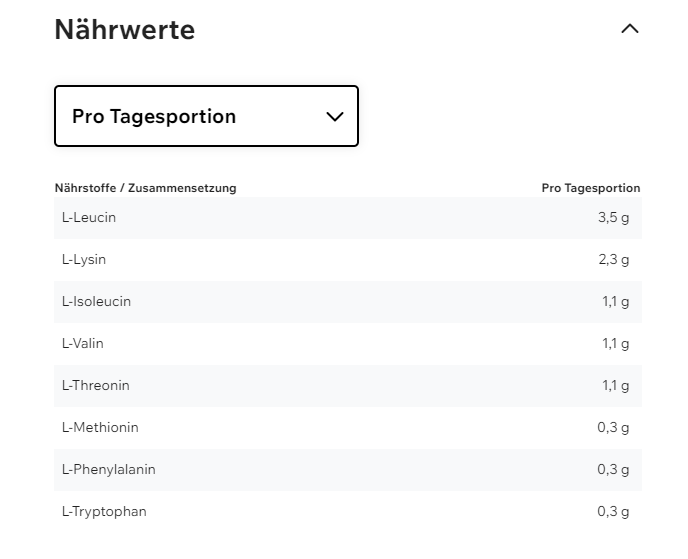Select the L-Phenylalanin row label
This screenshot has width=688, height=559.
click(x=109, y=469)
